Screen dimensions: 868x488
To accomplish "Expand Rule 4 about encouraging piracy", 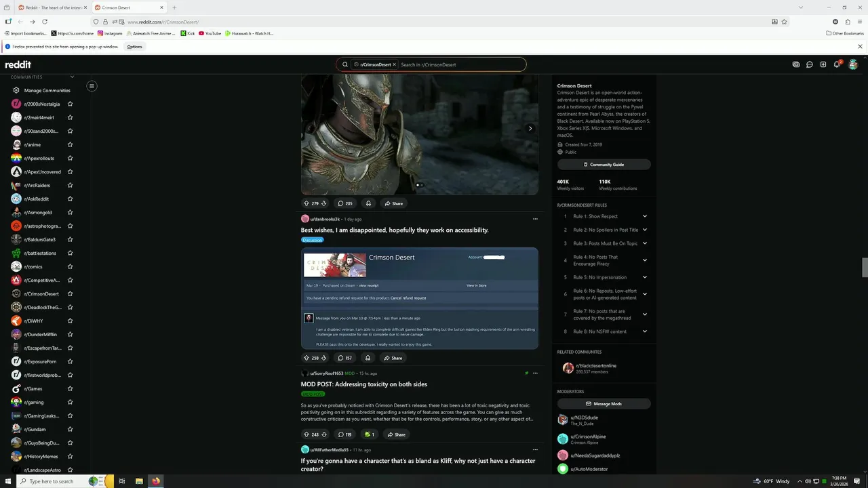I will coord(645,260).
